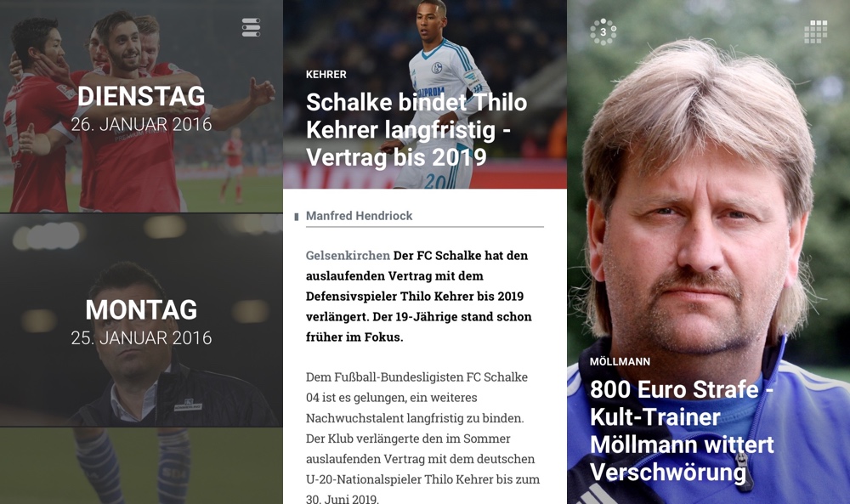Click the small marker beside Manfred Hendriock
Screen dimensions: 850x504
coord(297,217)
